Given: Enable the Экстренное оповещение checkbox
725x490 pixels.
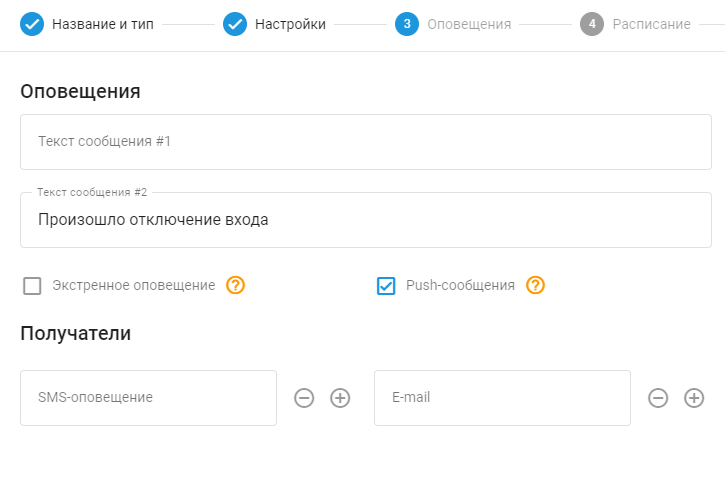Looking at the screenshot, I should [32, 286].
